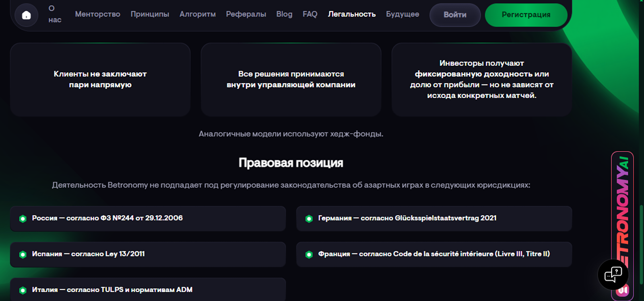Select Принципы in the top navigation
Image resolution: width=644 pixels, height=301 pixels.
click(x=150, y=14)
